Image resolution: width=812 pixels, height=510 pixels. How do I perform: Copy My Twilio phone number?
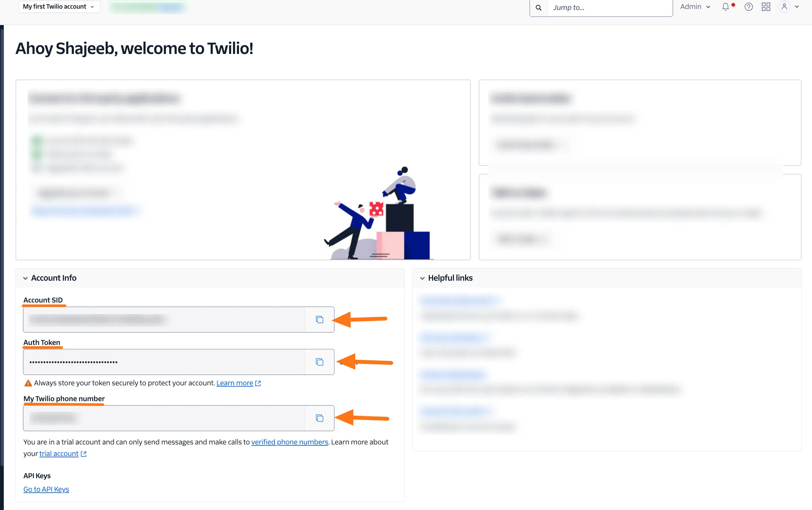319,418
